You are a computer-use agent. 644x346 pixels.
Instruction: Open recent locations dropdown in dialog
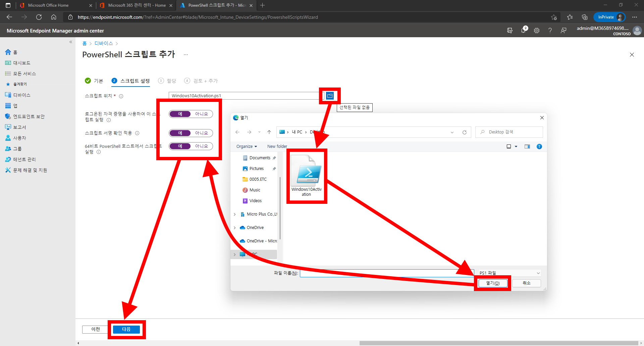259,132
